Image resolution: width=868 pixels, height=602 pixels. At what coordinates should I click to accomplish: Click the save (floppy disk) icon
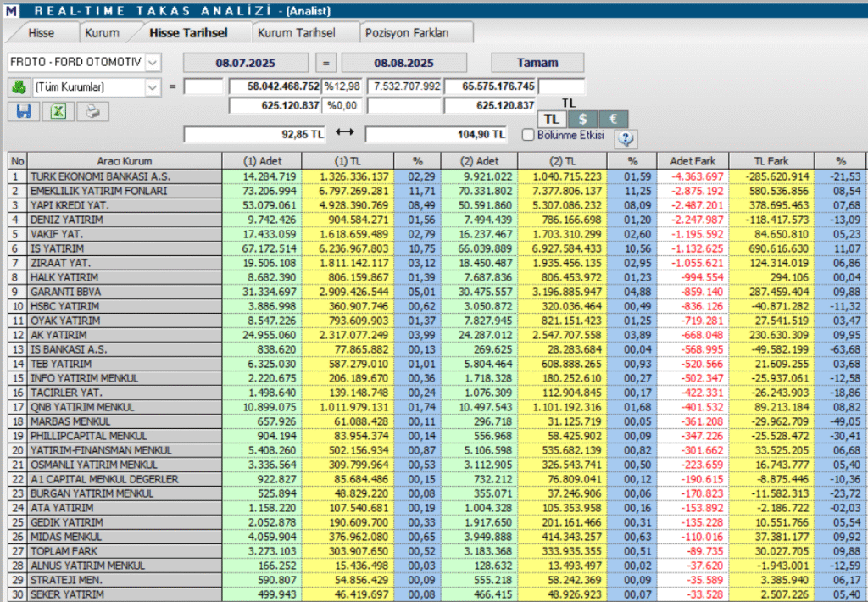23,111
